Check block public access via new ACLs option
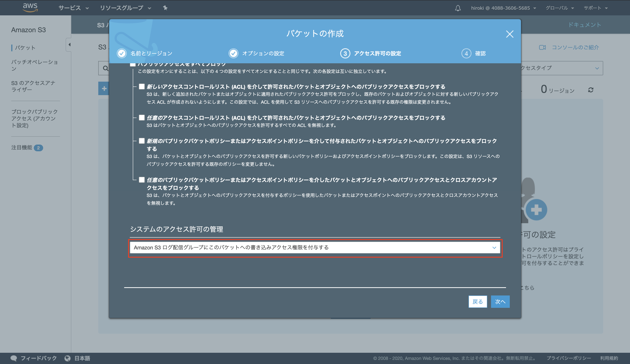The height and width of the screenshot is (364, 630). coord(142,87)
